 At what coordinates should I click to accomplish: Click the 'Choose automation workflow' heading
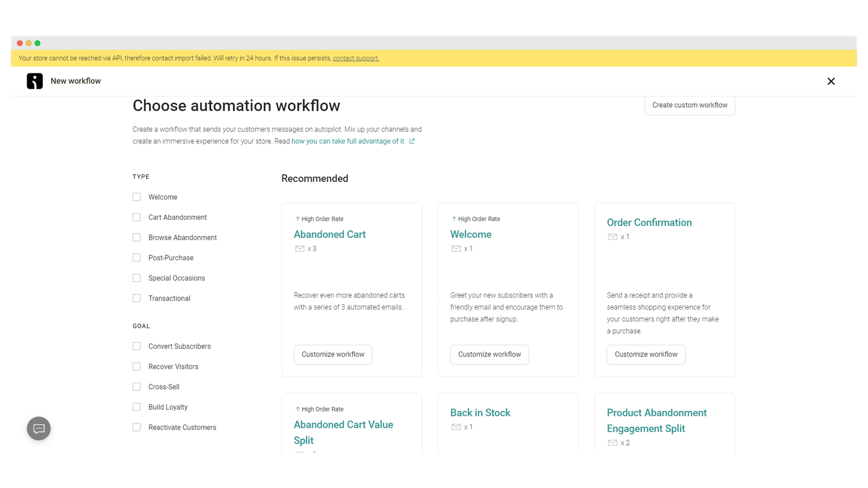[236, 106]
